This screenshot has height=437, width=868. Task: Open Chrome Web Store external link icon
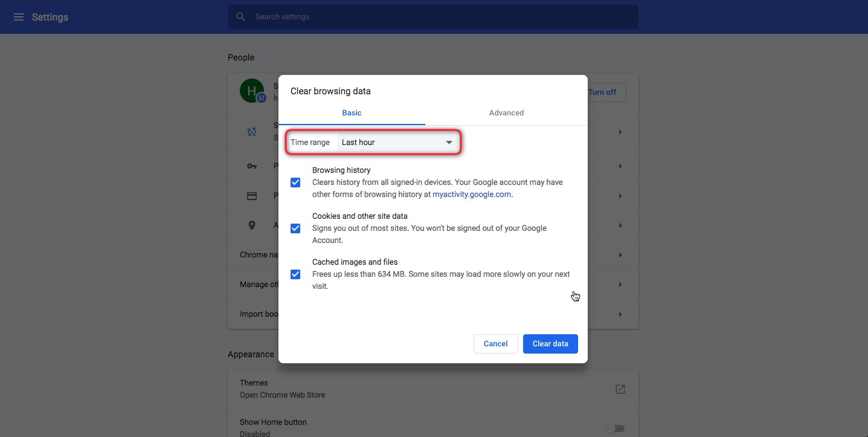(620, 389)
